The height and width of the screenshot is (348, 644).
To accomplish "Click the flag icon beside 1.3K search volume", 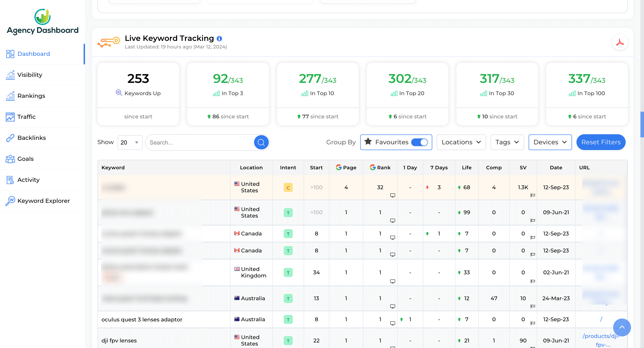I will pyautogui.click(x=532, y=195).
